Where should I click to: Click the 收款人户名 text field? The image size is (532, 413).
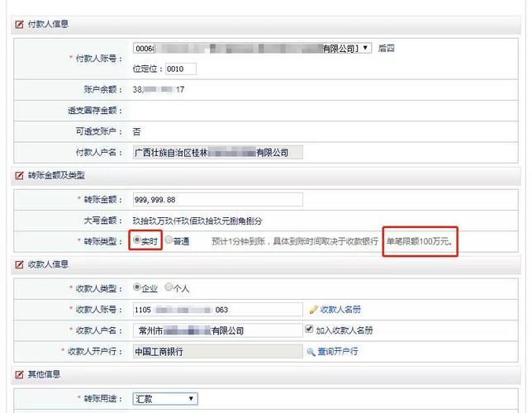click(217, 330)
